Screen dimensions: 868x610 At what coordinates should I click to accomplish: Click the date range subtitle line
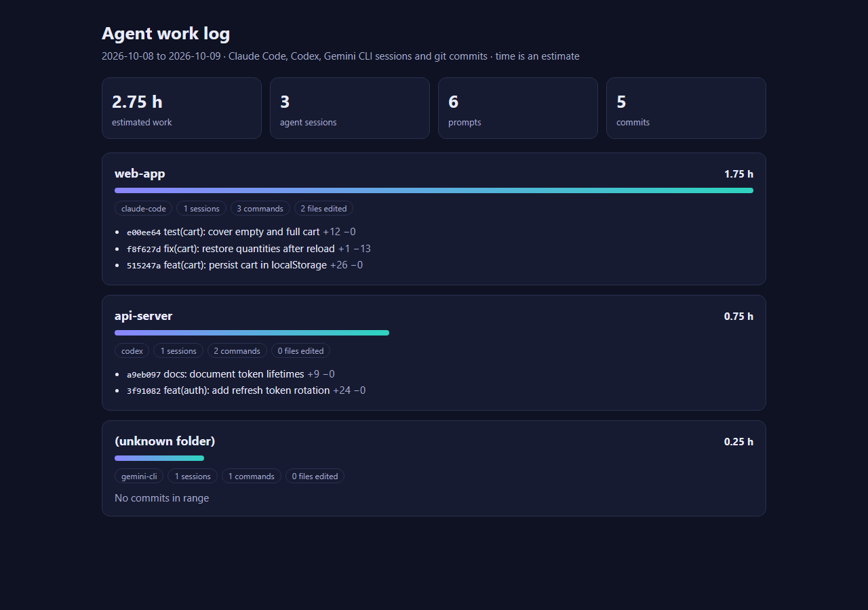coord(340,56)
